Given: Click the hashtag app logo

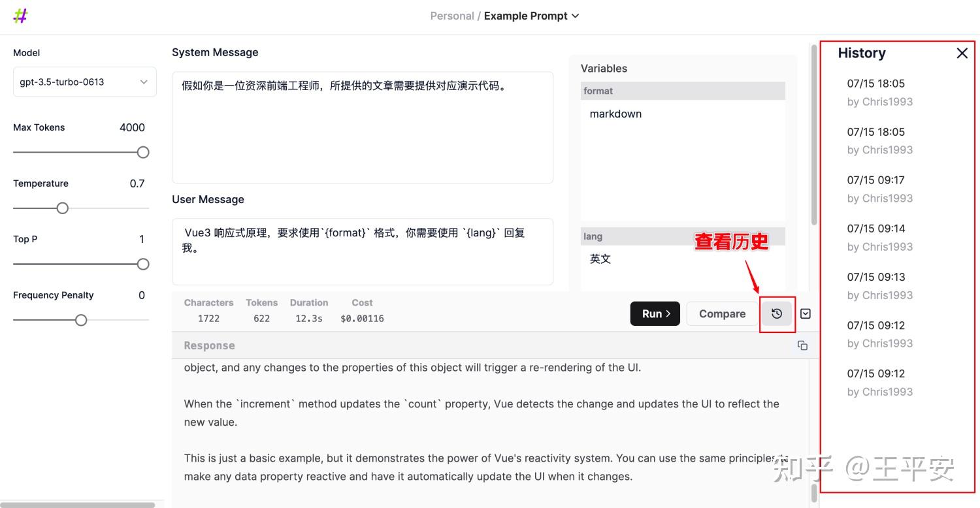Looking at the screenshot, I should (x=20, y=16).
